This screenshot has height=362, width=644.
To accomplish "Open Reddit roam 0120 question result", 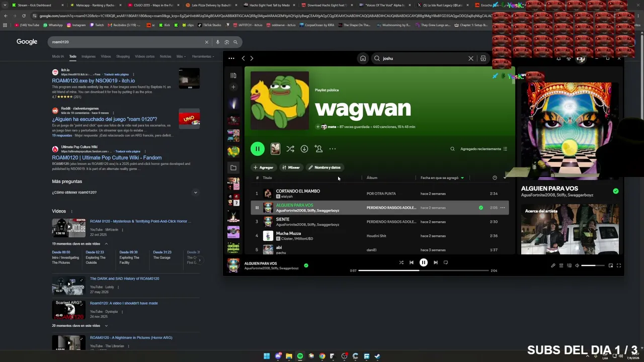I will point(104,119).
